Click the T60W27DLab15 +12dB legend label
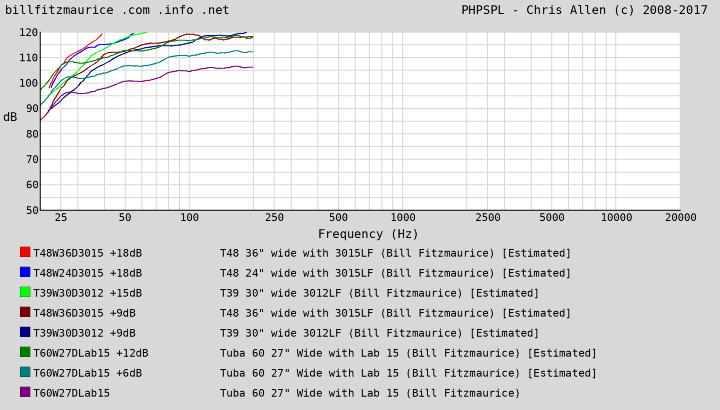Viewport: 720px width, 410px height. pos(91,353)
